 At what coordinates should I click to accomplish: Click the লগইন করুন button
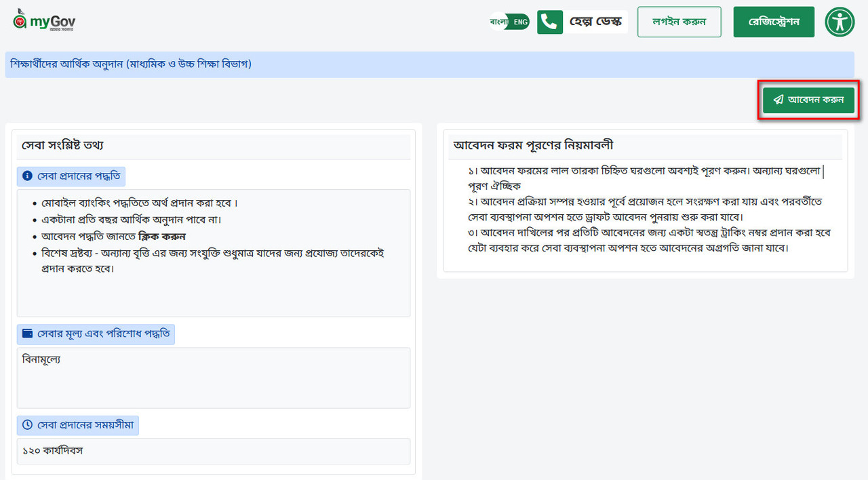click(679, 22)
